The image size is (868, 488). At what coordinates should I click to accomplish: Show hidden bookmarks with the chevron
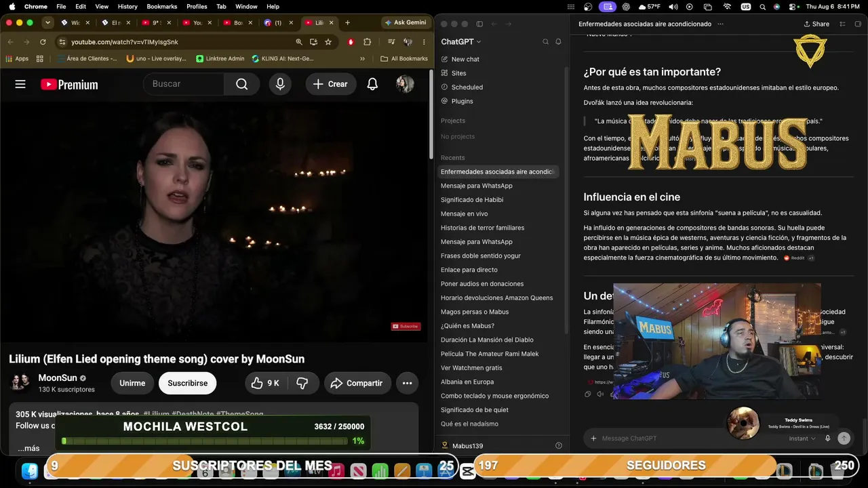(362, 59)
